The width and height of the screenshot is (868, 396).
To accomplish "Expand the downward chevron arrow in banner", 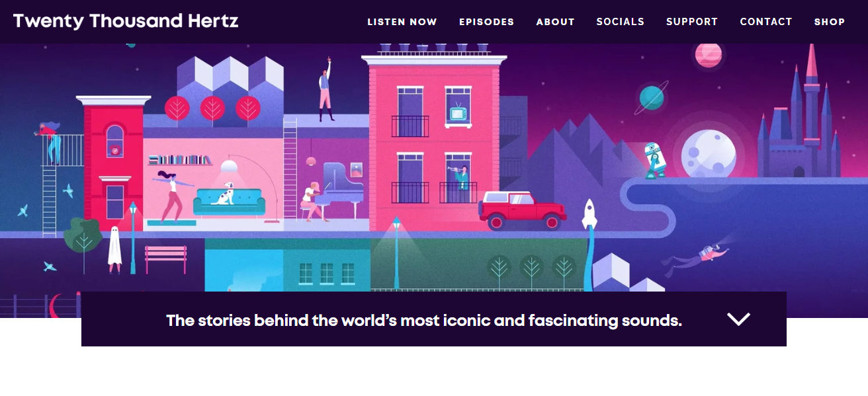I will tap(738, 319).
